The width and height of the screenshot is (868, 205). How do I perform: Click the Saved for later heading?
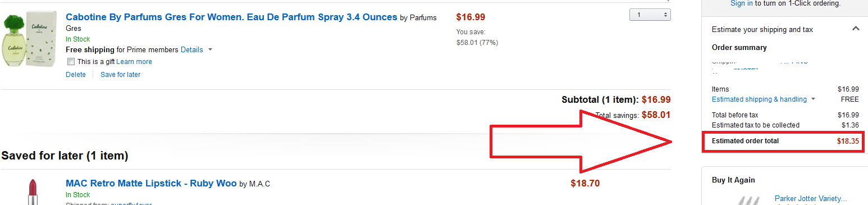tap(65, 156)
